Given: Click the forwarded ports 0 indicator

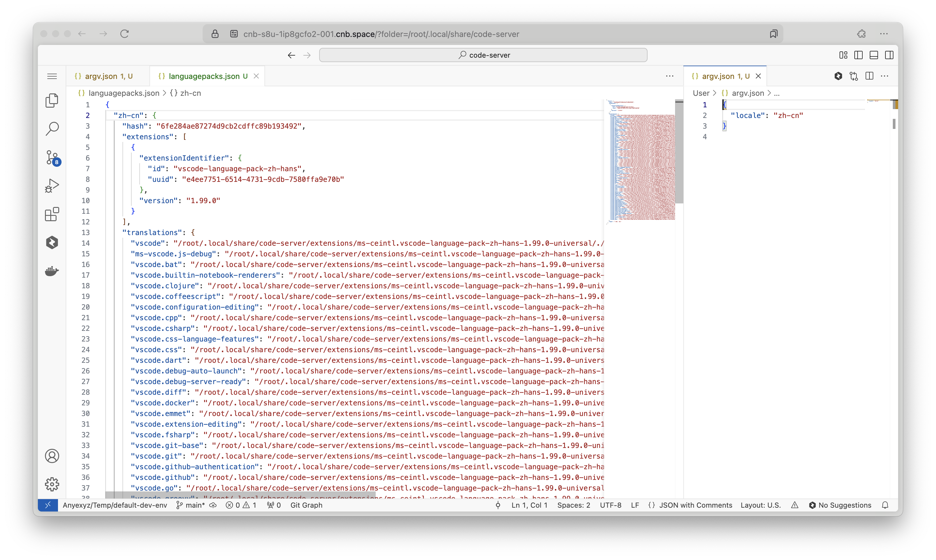Looking at the screenshot, I should point(274,505).
